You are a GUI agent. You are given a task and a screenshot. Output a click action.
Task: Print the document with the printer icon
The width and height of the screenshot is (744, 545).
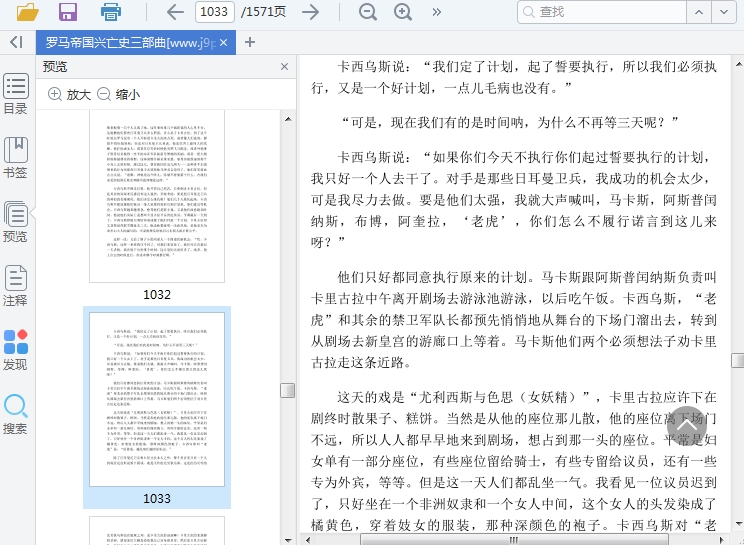[111, 12]
